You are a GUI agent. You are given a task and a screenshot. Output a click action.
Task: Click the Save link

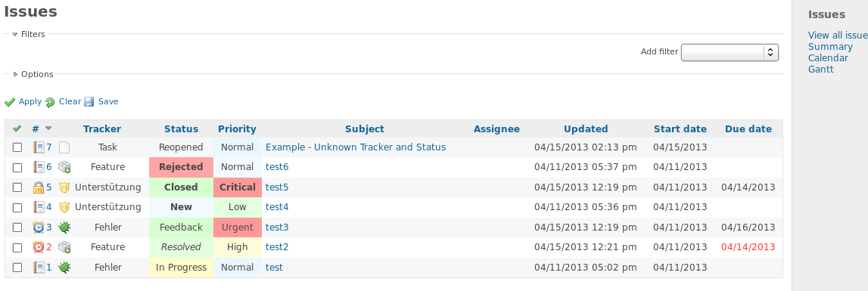pos(108,102)
